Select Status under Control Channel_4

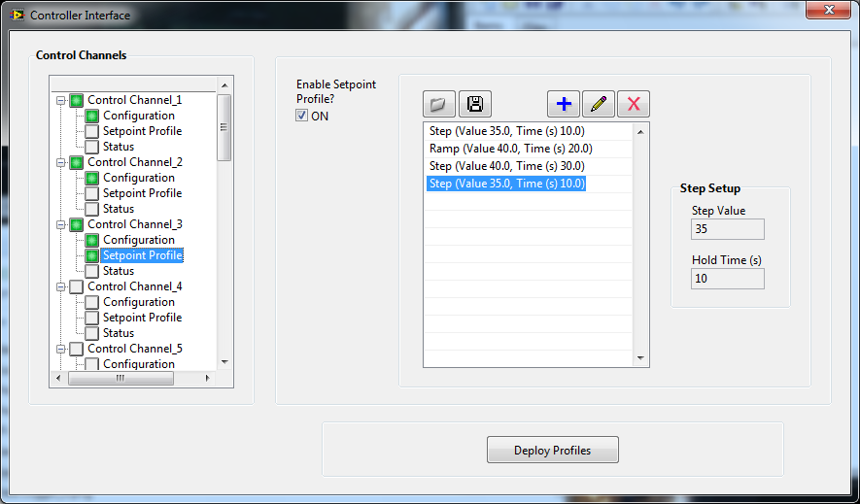pyautogui.click(x=119, y=332)
